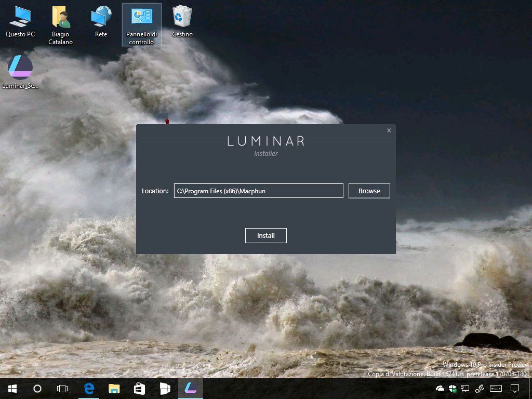Select the Biagio Catalano user folder icon
This screenshot has height=399, width=532.
tap(60, 25)
